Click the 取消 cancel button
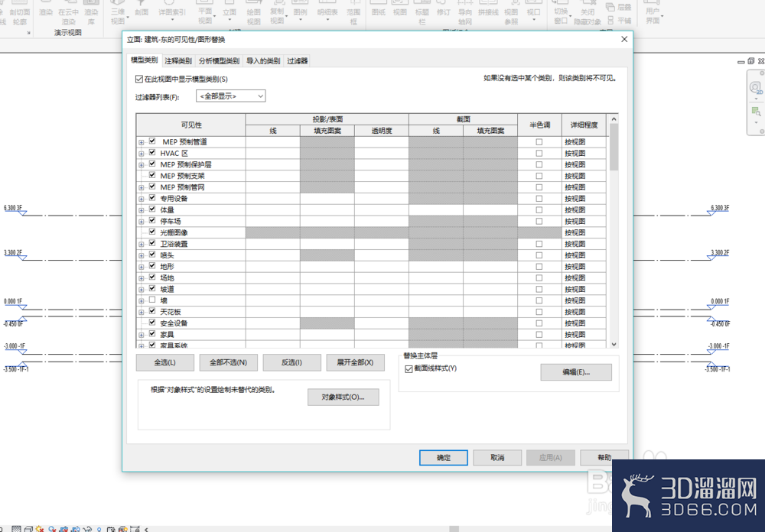Image resolution: width=765 pixels, height=532 pixels. (x=497, y=457)
